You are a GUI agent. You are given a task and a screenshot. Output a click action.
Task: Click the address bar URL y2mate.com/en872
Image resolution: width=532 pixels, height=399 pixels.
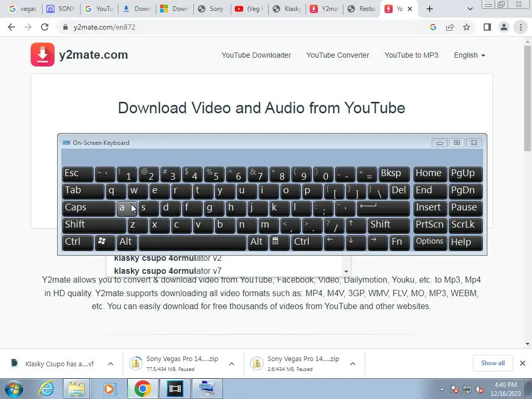[x=104, y=27]
